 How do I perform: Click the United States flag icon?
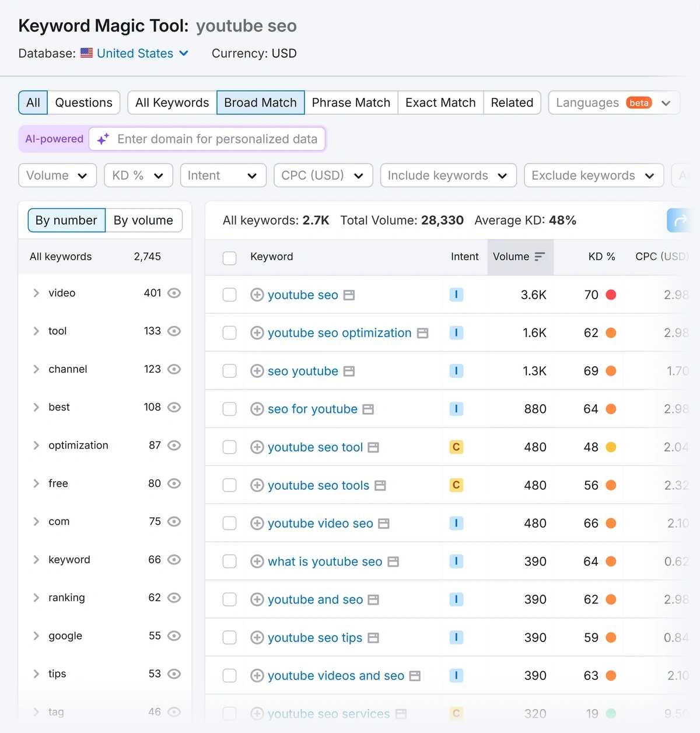tap(86, 53)
